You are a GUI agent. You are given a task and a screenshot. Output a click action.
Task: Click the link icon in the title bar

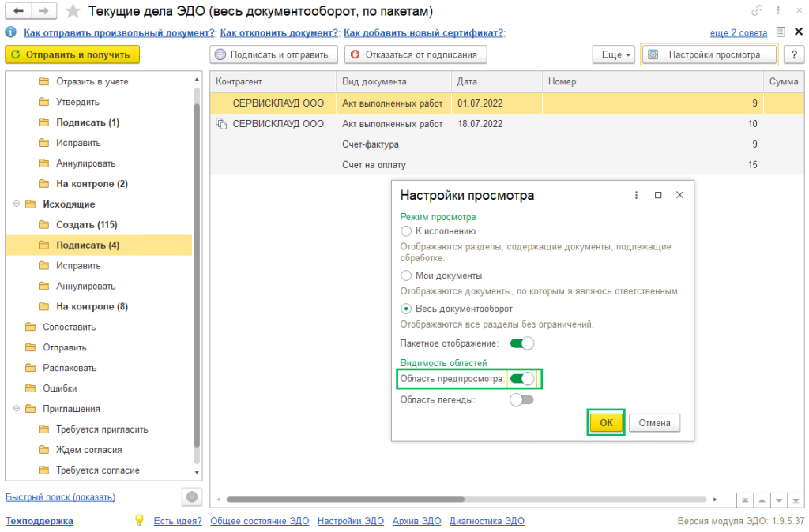758,10
